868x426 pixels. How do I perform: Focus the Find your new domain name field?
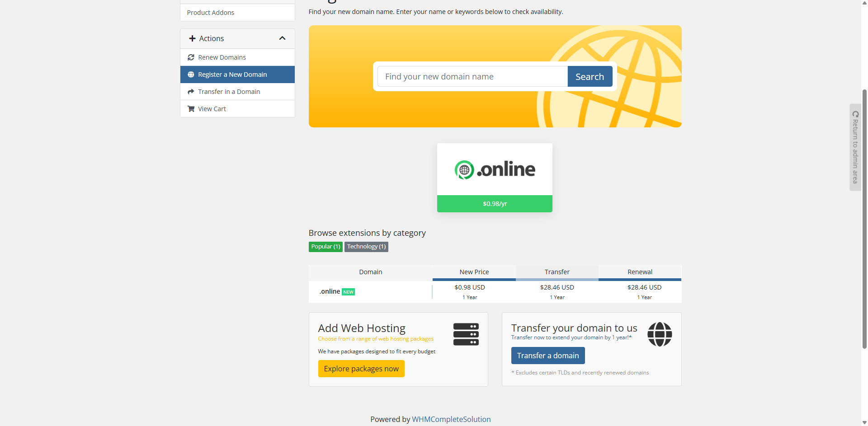[472, 76]
